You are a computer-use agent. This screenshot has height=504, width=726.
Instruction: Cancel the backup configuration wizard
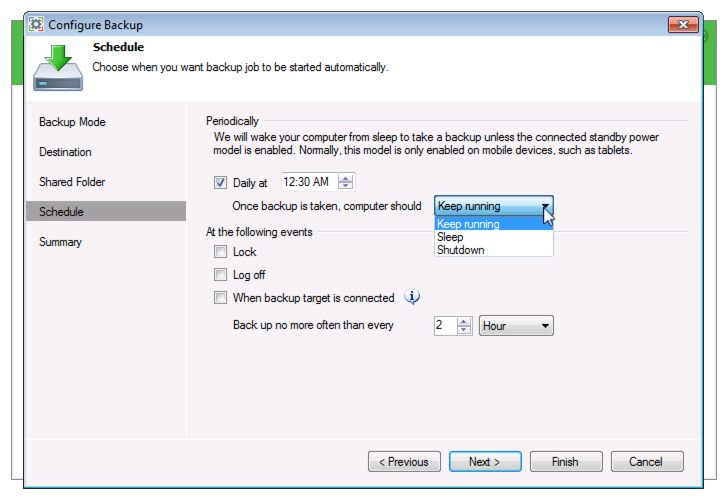[x=647, y=461]
